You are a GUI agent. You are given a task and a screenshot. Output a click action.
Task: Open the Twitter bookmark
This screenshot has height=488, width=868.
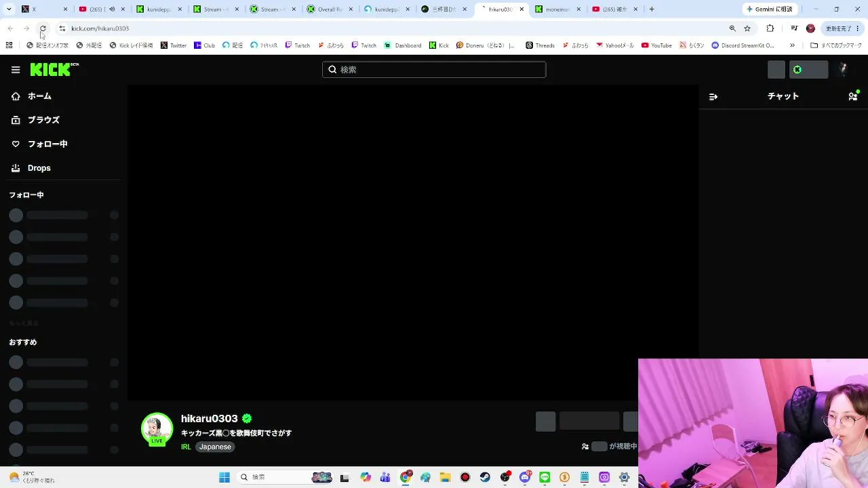[174, 45]
